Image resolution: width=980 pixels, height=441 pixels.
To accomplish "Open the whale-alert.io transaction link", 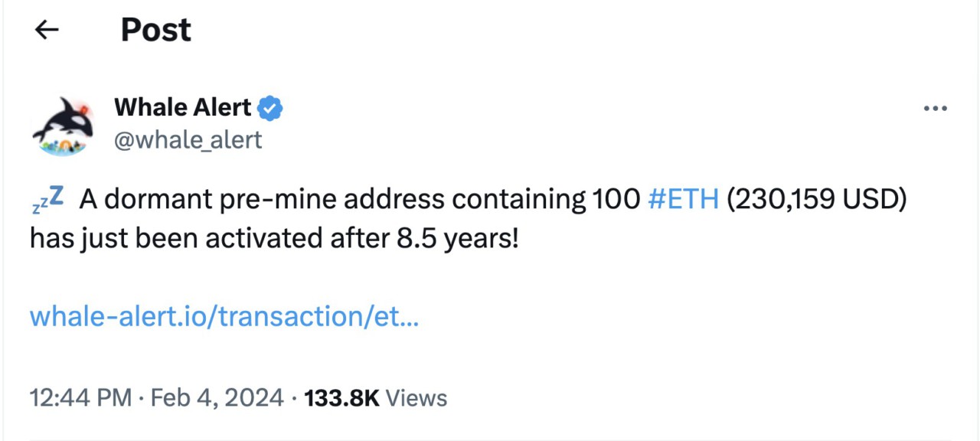I will click(x=224, y=316).
